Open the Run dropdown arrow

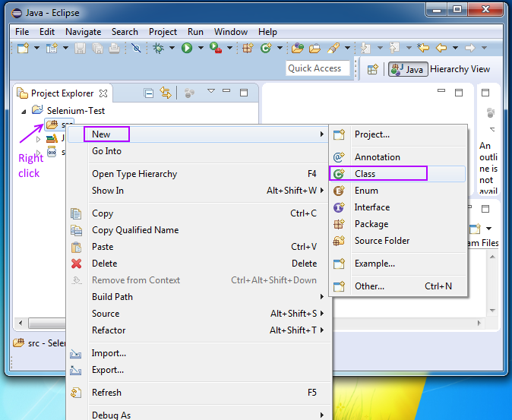coord(201,49)
